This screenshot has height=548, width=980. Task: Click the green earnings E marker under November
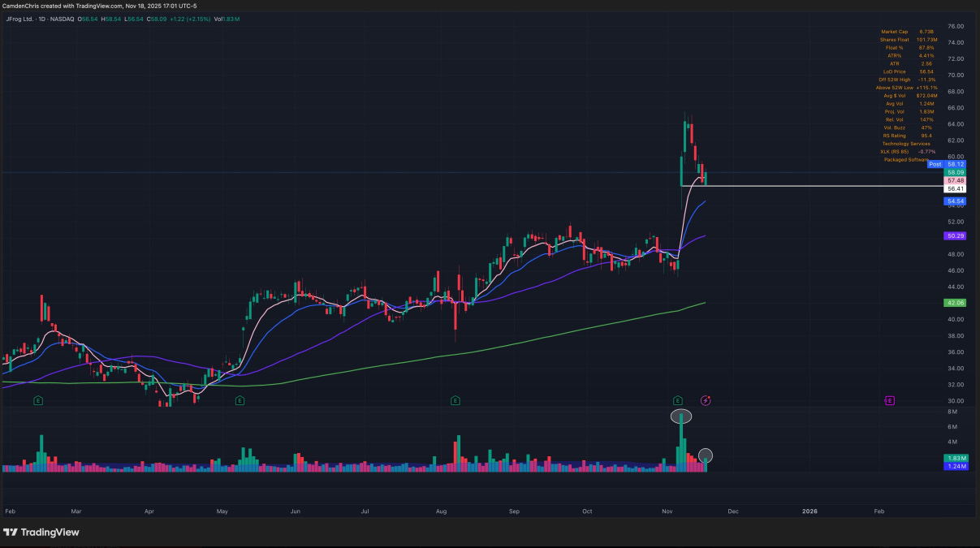tap(677, 400)
